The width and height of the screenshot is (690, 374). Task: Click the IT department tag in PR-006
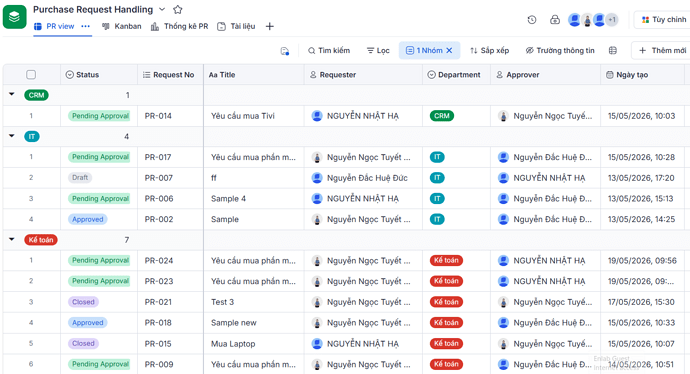(x=437, y=198)
